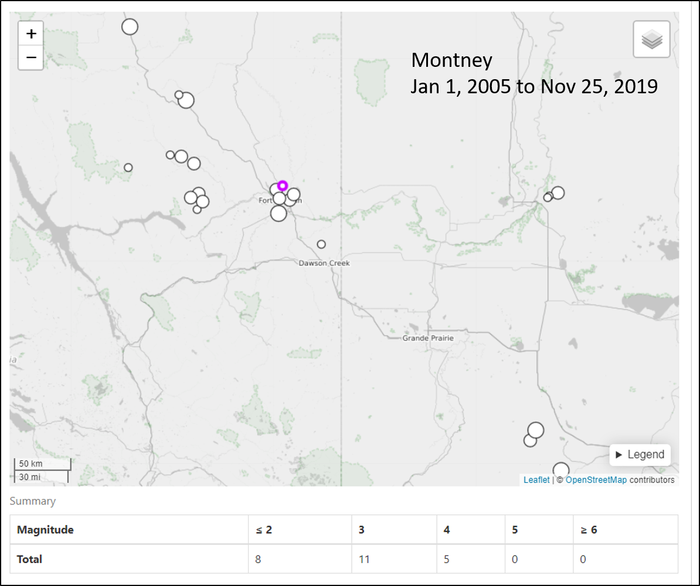Screen dimensions: 700x586
Task: Click the large circle below Fort St. John label
Action: coord(278,213)
